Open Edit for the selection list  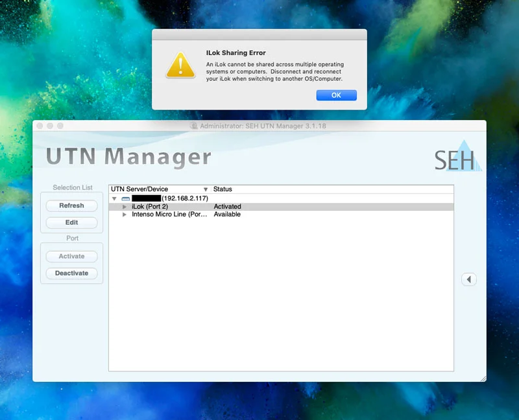71,222
